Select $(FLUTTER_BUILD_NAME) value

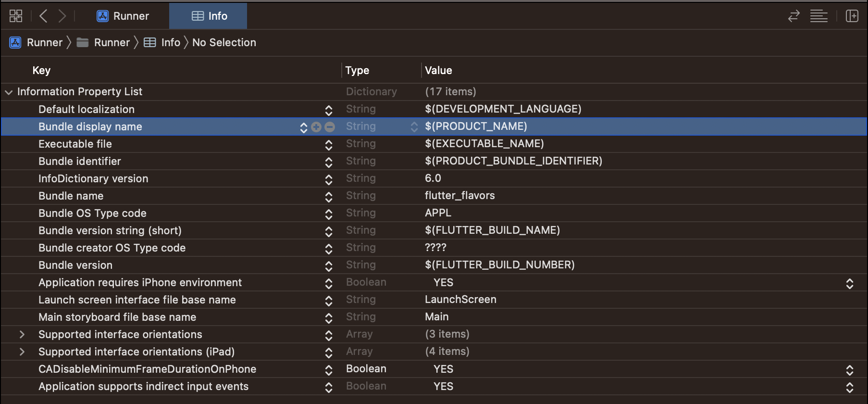pos(492,230)
